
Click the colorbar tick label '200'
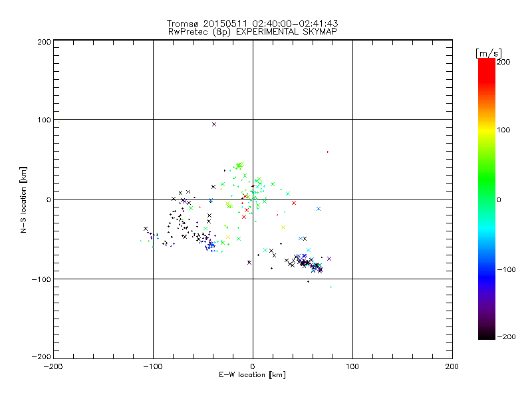503,62
